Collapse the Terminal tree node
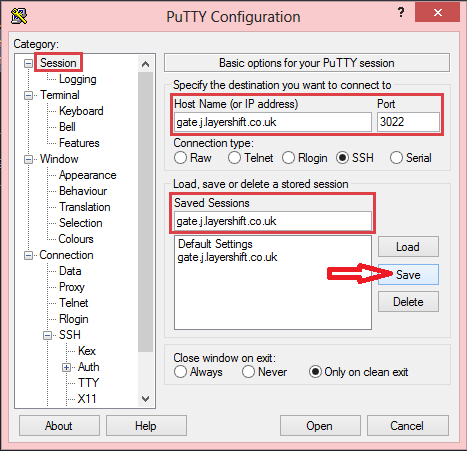This screenshot has height=451, width=467. [29, 95]
